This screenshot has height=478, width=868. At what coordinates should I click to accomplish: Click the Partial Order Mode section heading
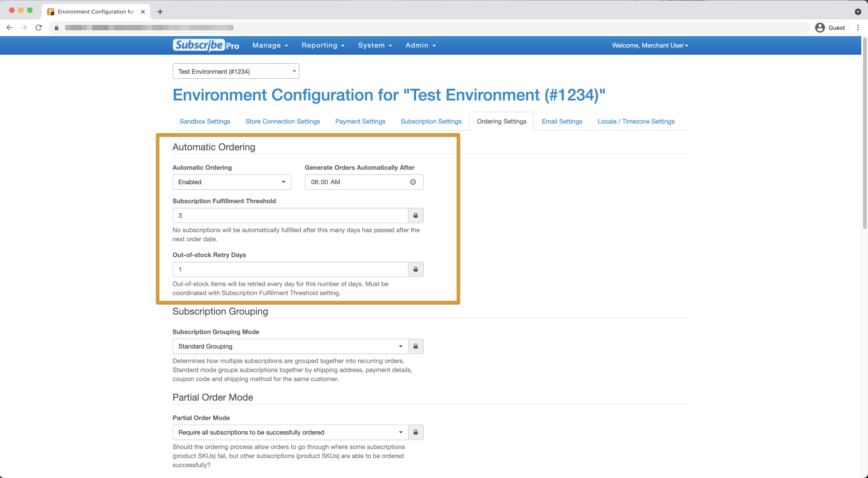tap(213, 397)
